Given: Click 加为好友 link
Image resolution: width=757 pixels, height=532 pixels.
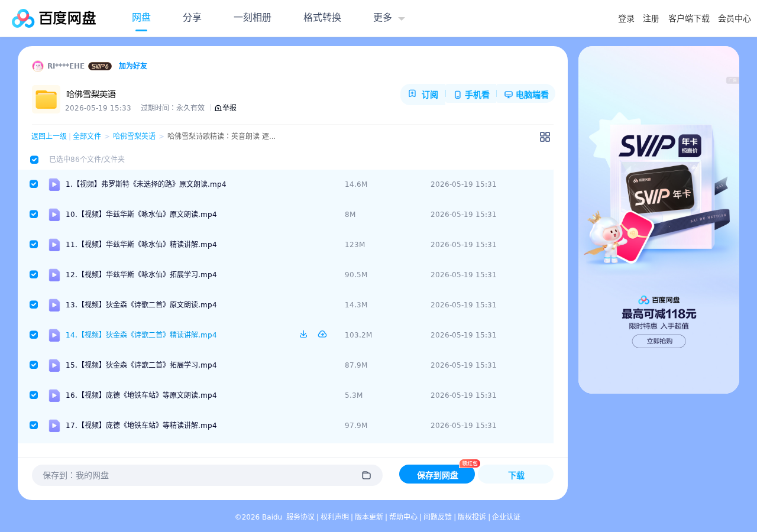Looking at the screenshot, I should click(133, 66).
